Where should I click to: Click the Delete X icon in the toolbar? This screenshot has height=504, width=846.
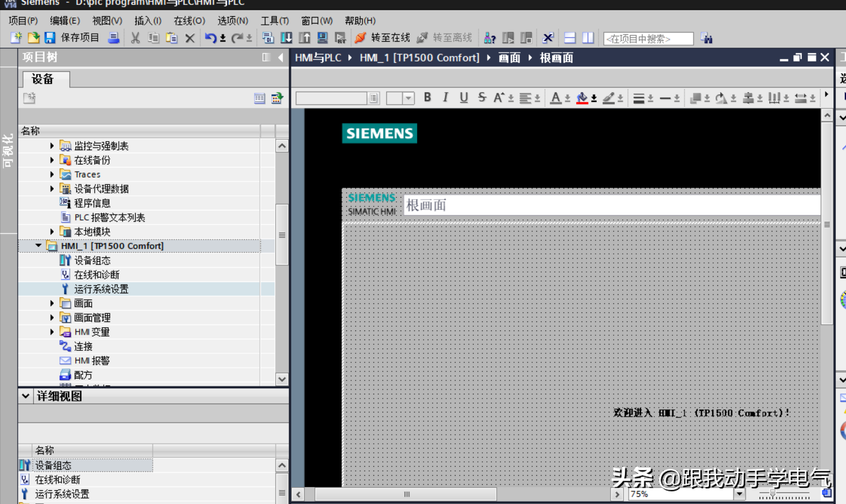pyautogui.click(x=189, y=38)
